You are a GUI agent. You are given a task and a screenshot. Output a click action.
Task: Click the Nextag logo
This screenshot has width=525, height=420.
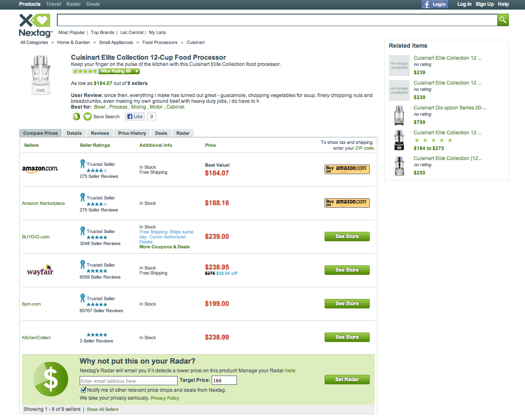(35, 26)
